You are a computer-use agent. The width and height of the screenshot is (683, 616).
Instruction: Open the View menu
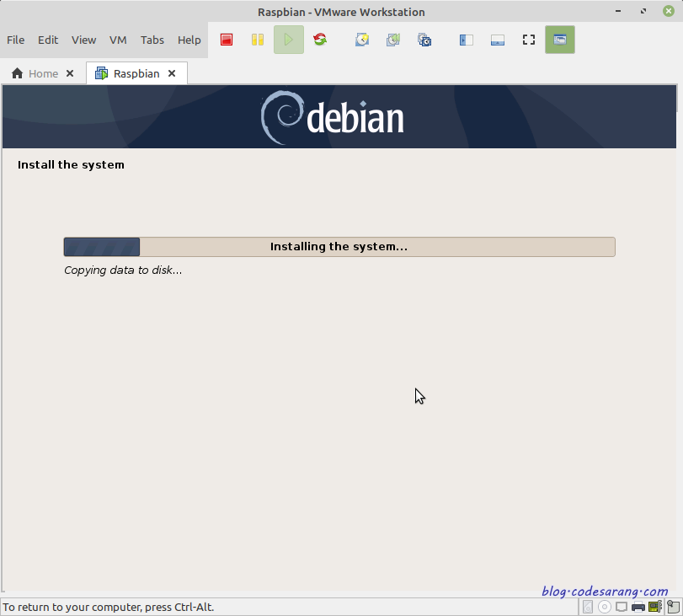[x=83, y=40]
